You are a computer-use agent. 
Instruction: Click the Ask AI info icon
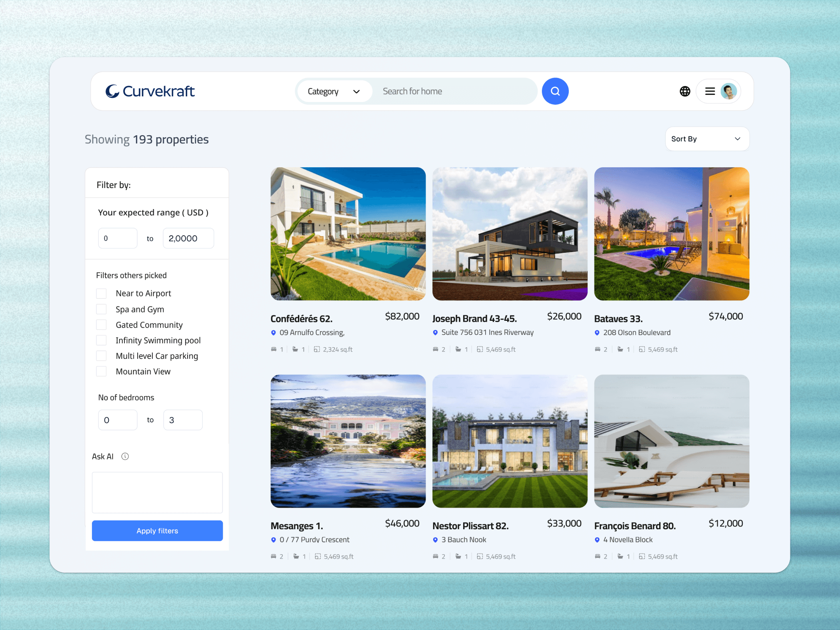[x=125, y=456]
